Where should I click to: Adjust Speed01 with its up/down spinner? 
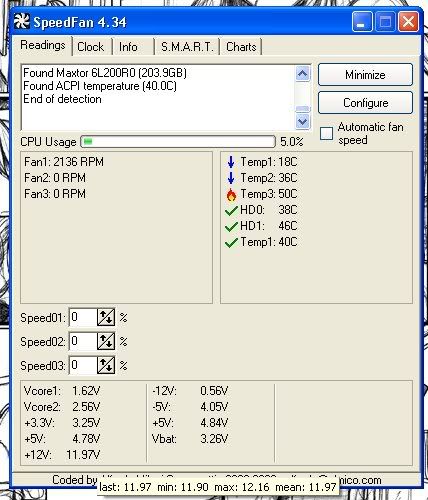106,317
